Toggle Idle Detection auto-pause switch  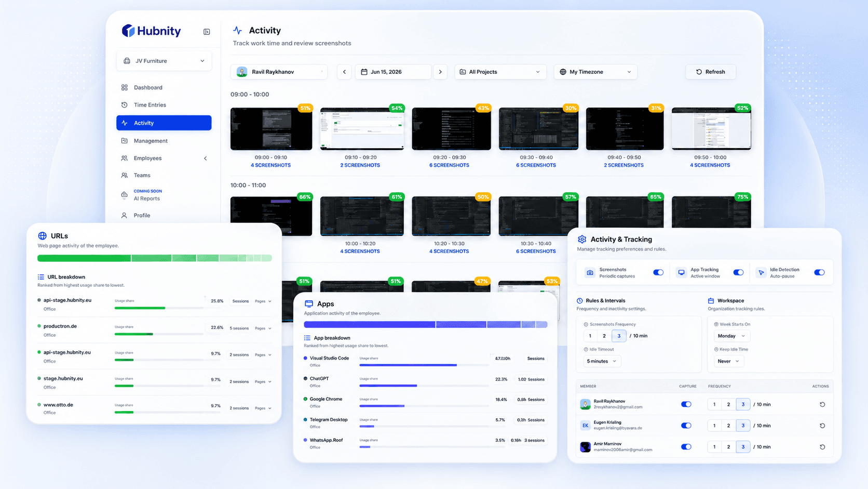pyautogui.click(x=819, y=272)
